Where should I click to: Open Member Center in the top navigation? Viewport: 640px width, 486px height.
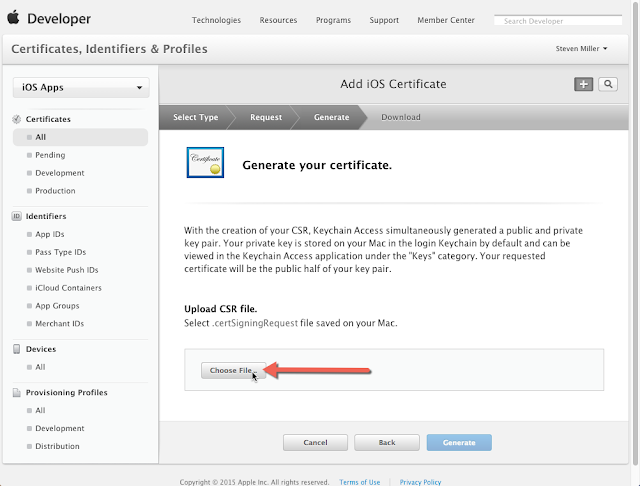pos(446,20)
